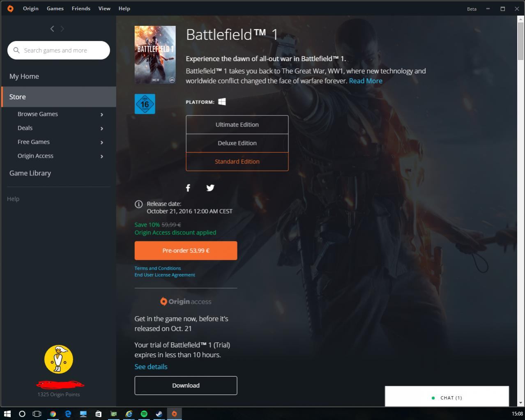This screenshot has width=525, height=420.
Task: Click the scrollbar up arrow
Action: pos(521,19)
